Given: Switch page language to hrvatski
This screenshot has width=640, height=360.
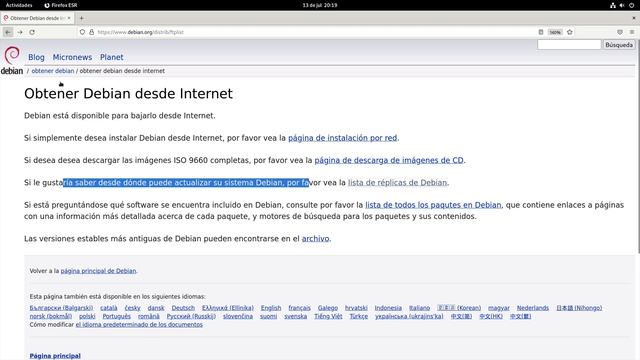Looking at the screenshot, I should [356, 308].
